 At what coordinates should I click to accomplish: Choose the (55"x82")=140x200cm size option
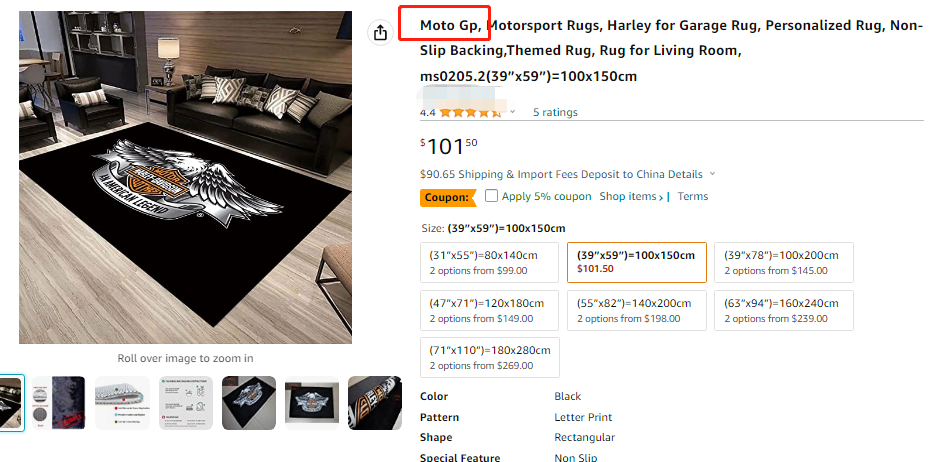pos(636,310)
